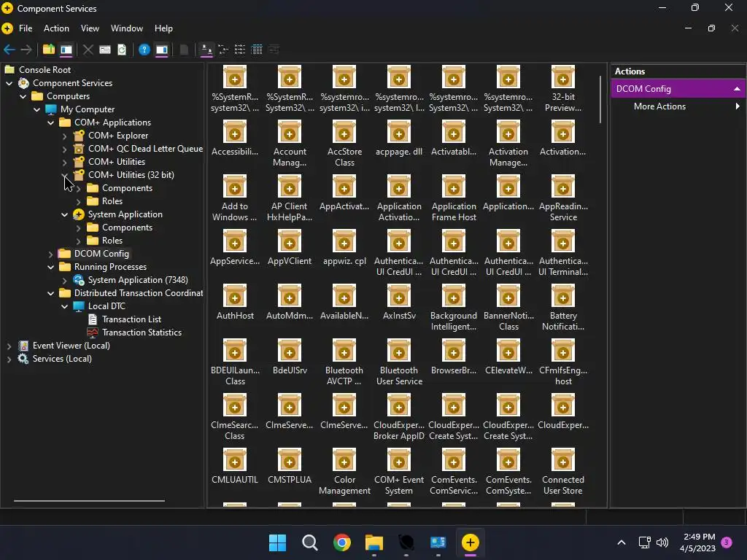Expand Services (Local)
747x560 pixels.
(x=9, y=359)
